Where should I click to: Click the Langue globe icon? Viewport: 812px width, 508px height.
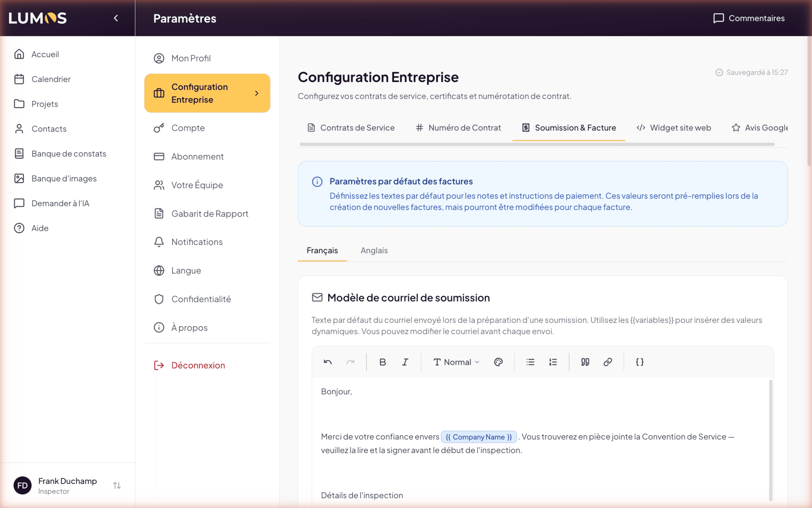tap(159, 270)
